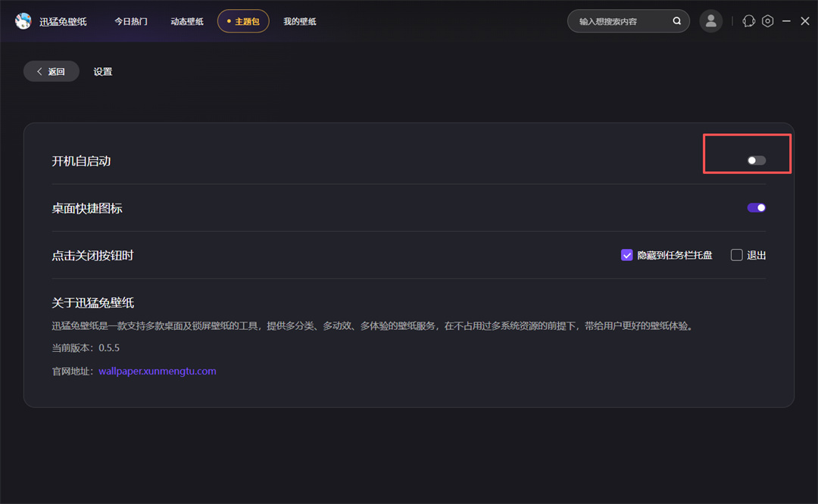Image resolution: width=818 pixels, height=504 pixels.
Task: Enable the 开机自启动 toggle switch
Action: pos(756,160)
